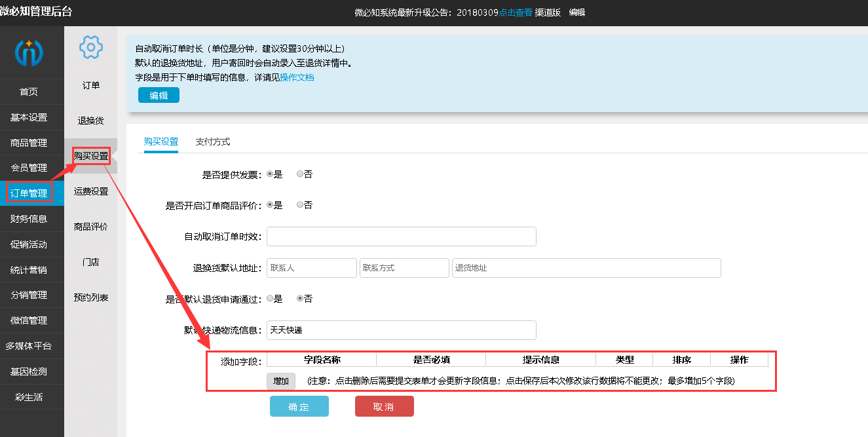The height and width of the screenshot is (437, 868).
Task: Click the blue 编辑 button
Action: [159, 95]
